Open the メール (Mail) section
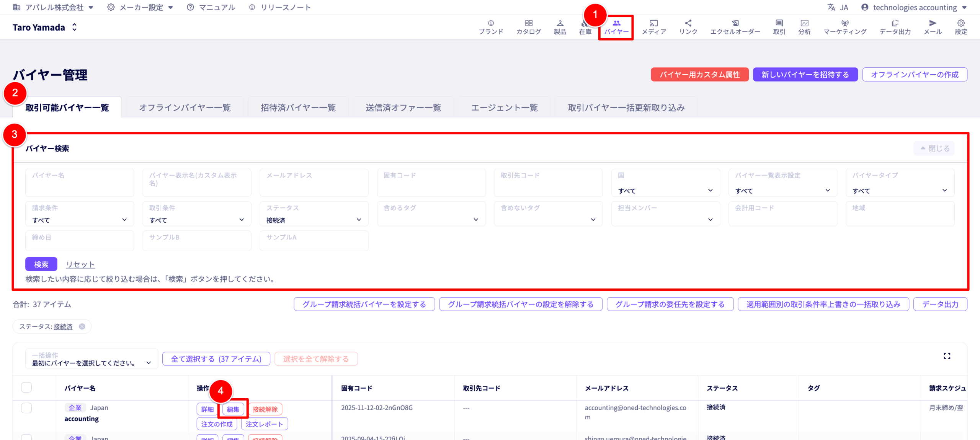The image size is (980, 440). [933, 27]
